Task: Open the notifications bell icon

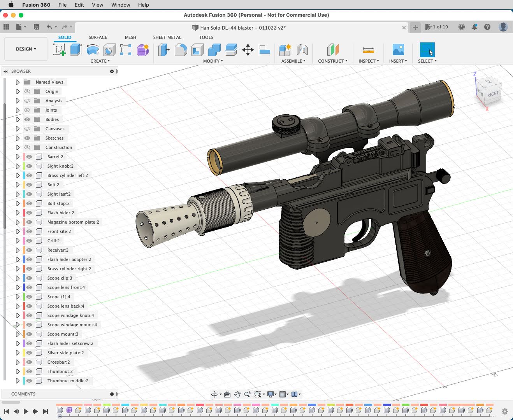Action: click(474, 27)
